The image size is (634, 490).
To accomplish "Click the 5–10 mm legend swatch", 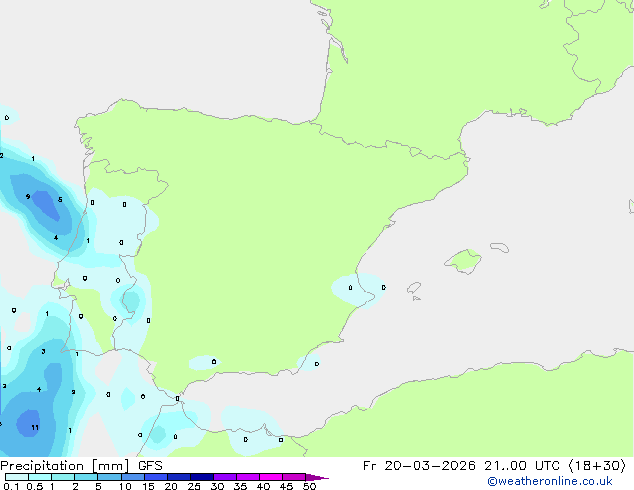I will [x=109, y=477].
